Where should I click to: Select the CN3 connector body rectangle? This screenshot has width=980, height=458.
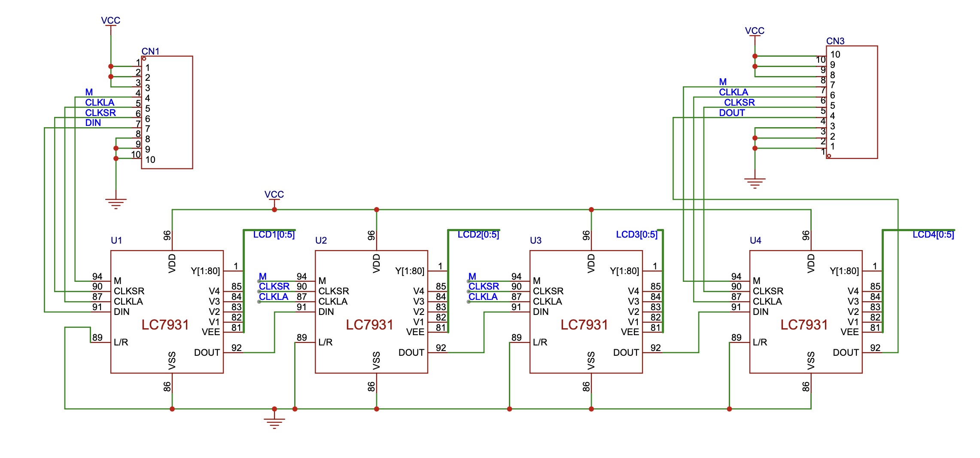pyautogui.click(x=852, y=102)
